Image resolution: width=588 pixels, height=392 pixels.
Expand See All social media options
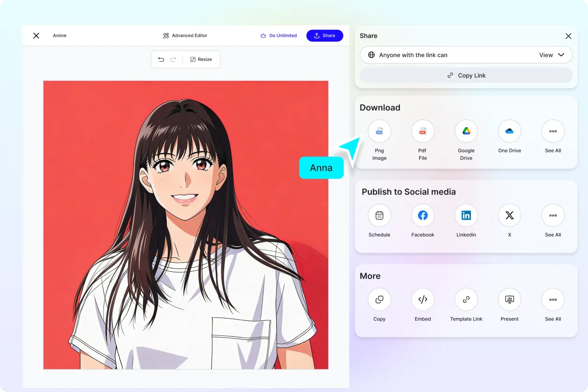(553, 215)
